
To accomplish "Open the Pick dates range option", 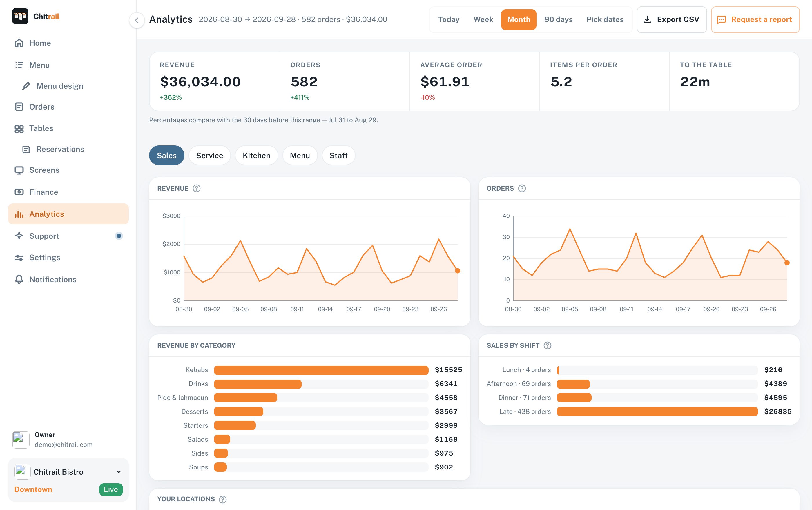I will pos(605,19).
